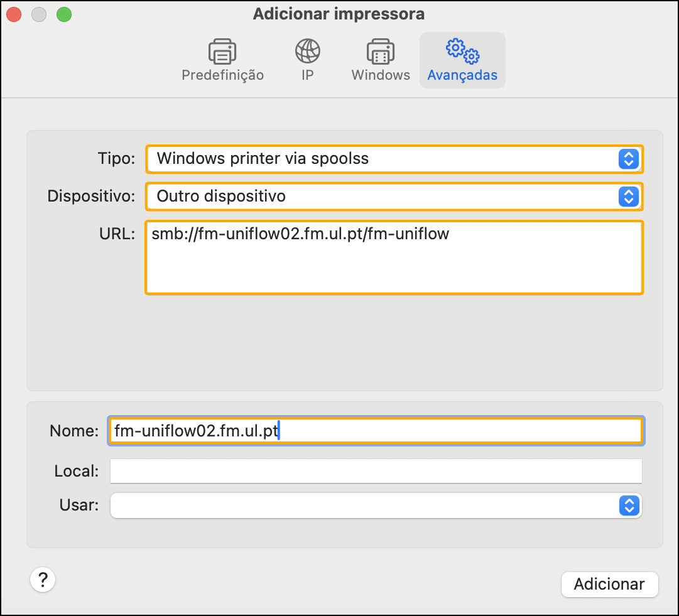The height and width of the screenshot is (616, 679).
Task: Open the Tipo dropdown menu
Action: click(394, 159)
